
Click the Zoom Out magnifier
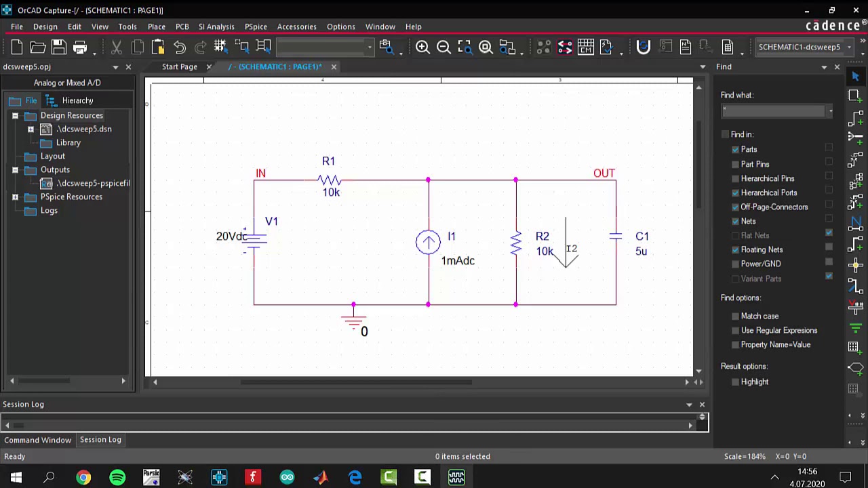[x=443, y=47]
